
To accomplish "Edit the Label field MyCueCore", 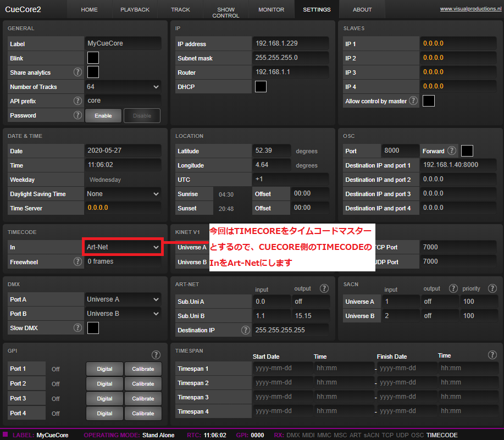I will 123,43.
